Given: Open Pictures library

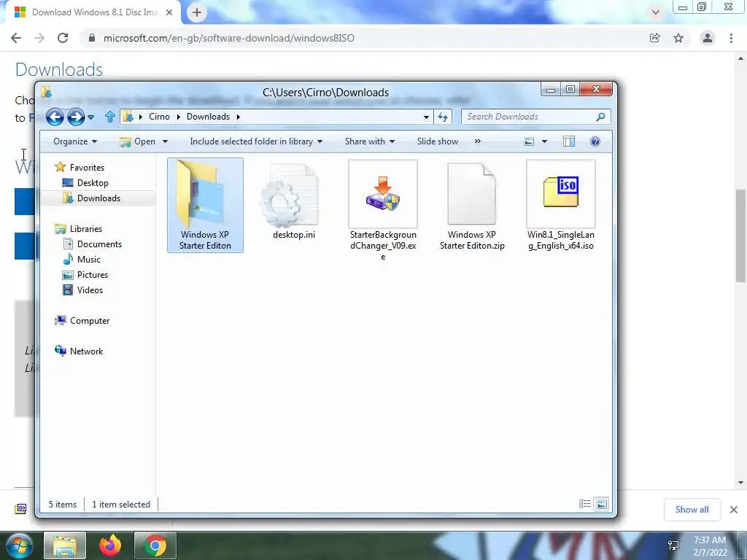Looking at the screenshot, I should 93,275.
